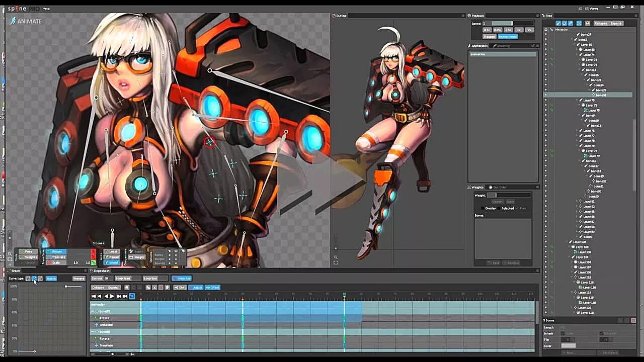The width and height of the screenshot is (644, 362).
Task: Select the World axes option
Action: [x=113, y=262]
